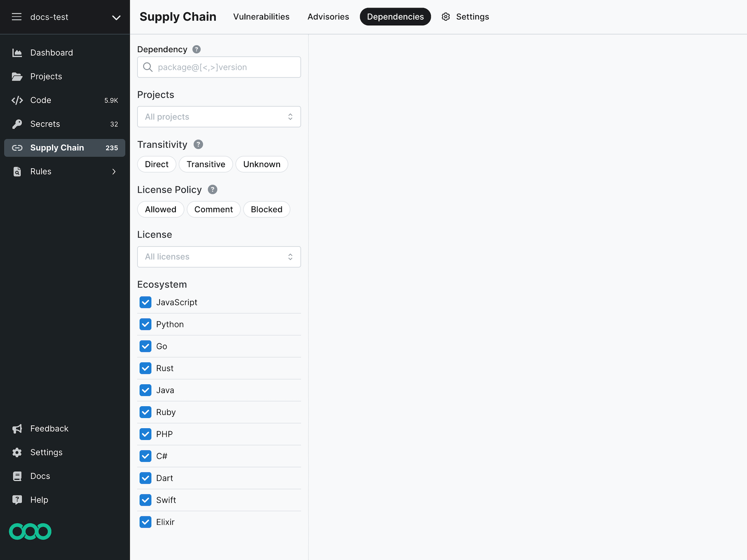This screenshot has height=560, width=747.
Task: Filter by Direct transitivity
Action: [156, 164]
